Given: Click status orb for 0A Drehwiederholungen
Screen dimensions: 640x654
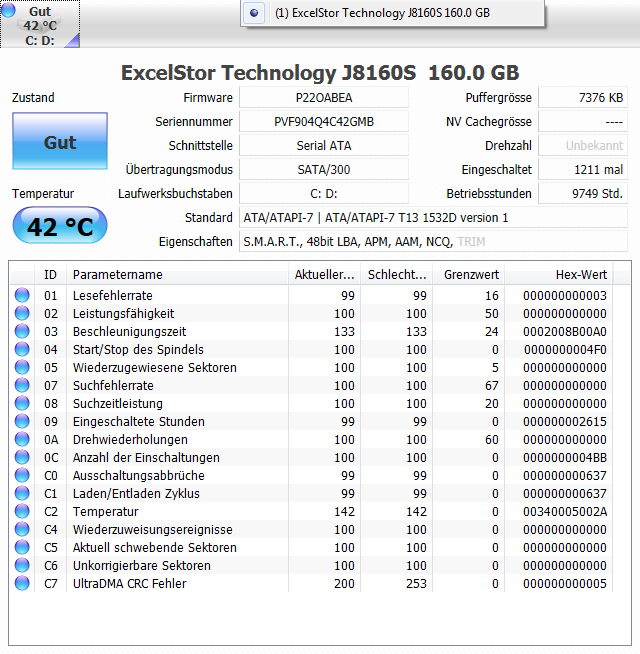Looking at the screenshot, I should pyautogui.click(x=22, y=439).
